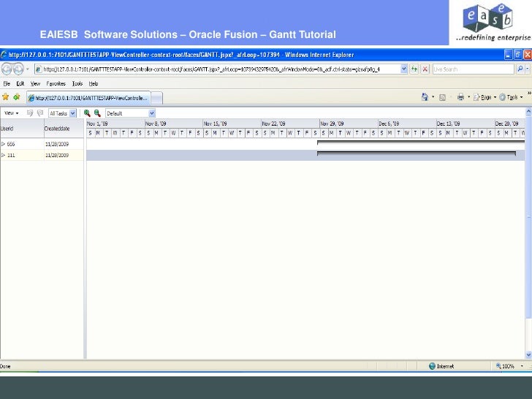Screen dimensions: 532x399
Task: Click the green Refresh page icon
Action: click(414, 69)
